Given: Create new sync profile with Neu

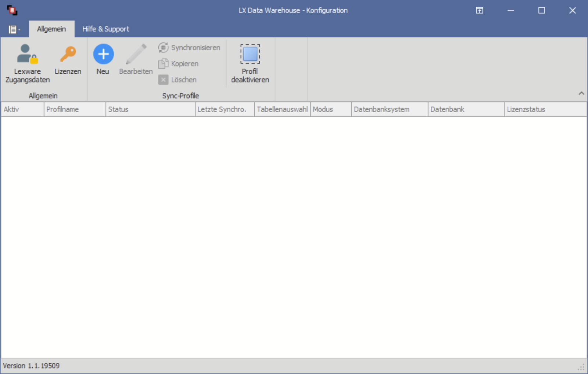Looking at the screenshot, I should [x=103, y=59].
